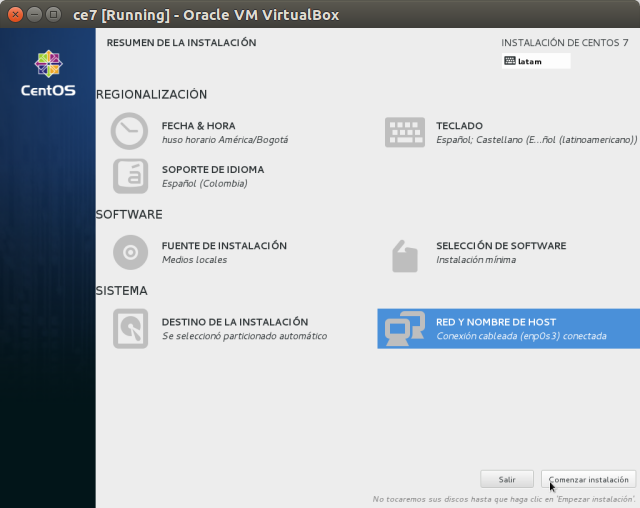Open SELECCIÓN DE SOFTWARE label
640x508 pixels.
click(501, 245)
